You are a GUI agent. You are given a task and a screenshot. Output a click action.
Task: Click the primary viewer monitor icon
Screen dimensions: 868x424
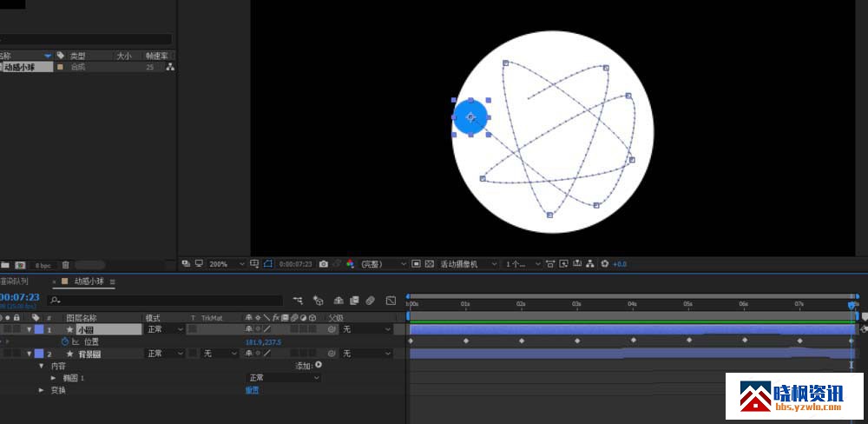(x=198, y=264)
